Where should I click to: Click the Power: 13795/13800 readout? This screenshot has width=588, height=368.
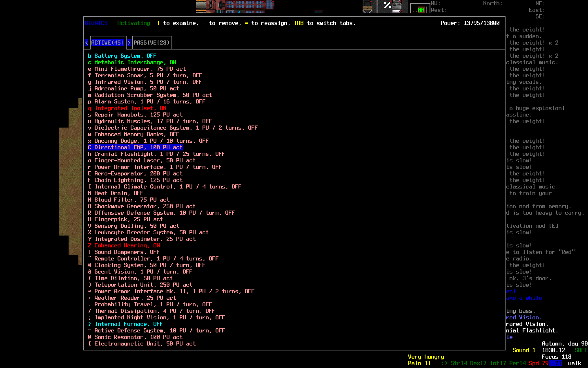coord(470,23)
